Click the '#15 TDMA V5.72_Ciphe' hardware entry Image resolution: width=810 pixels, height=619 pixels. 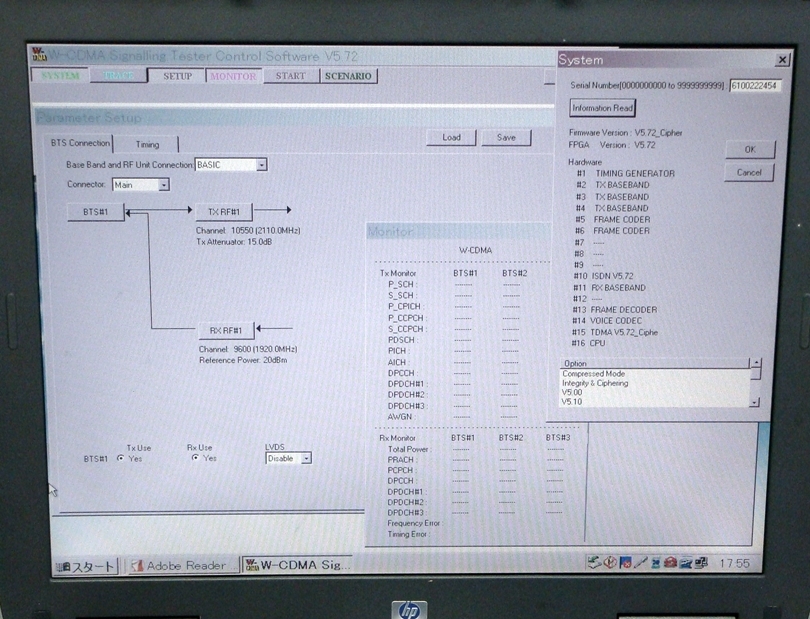coord(615,332)
